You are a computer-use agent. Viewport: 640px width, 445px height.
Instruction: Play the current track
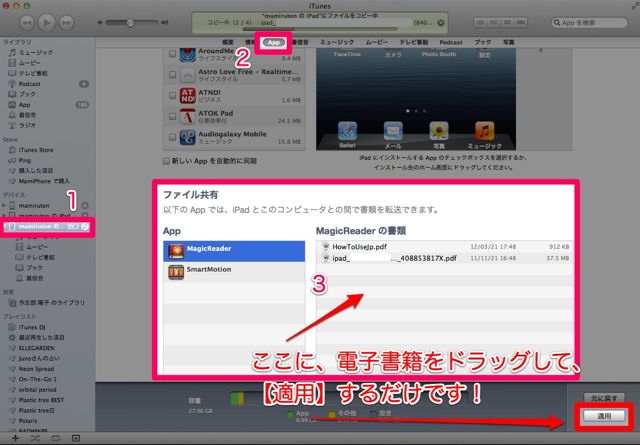click(47, 22)
